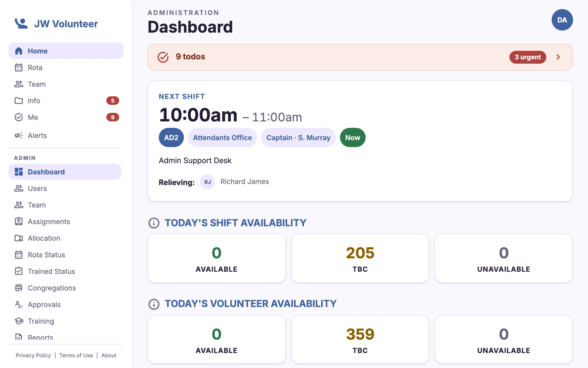Click the Team people icon under Rota
588x368 pixels.
click(x=19, y=84)
